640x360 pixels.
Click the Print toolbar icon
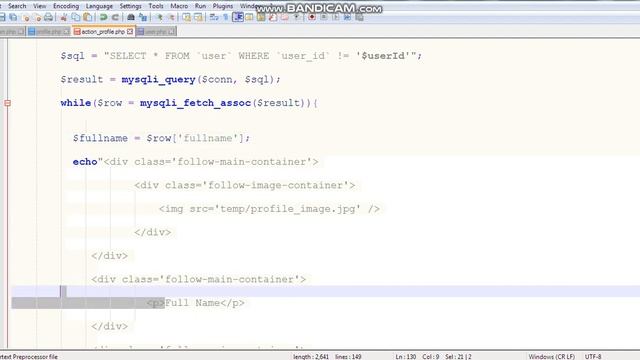coord(49,17)
